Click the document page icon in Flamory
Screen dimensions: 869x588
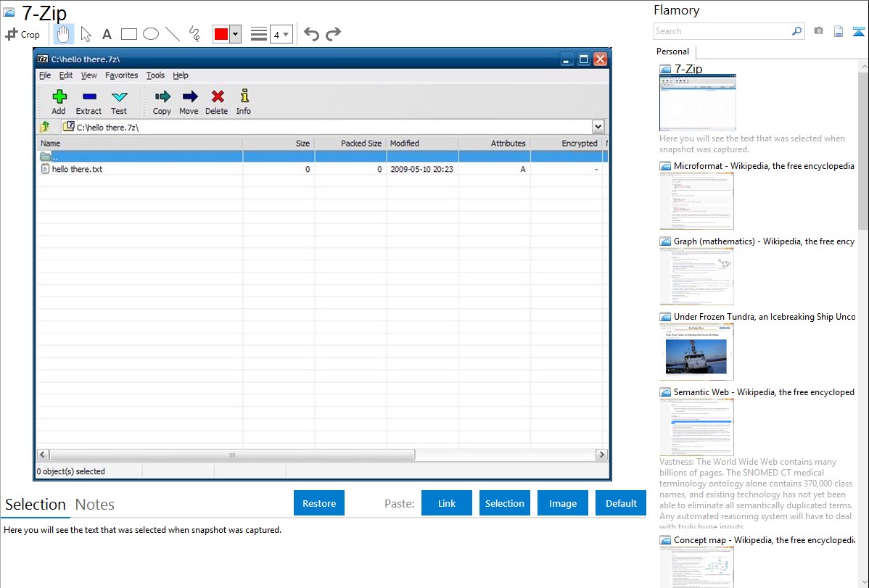[x=839, y=31]
